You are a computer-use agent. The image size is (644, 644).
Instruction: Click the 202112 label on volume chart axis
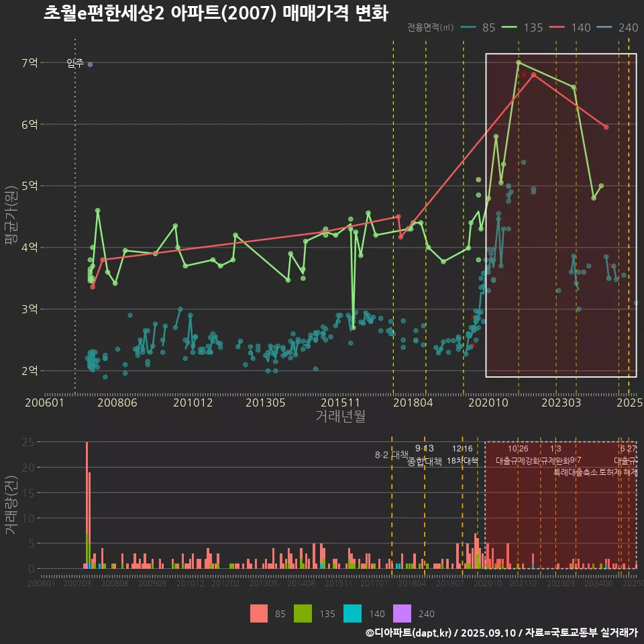(523, 583)
